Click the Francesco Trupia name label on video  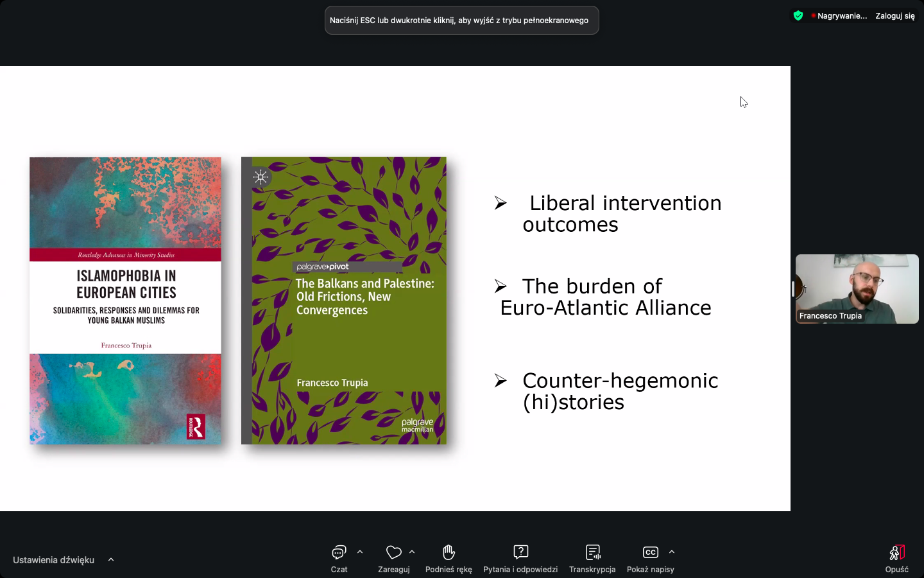click(x=830, y=316)
